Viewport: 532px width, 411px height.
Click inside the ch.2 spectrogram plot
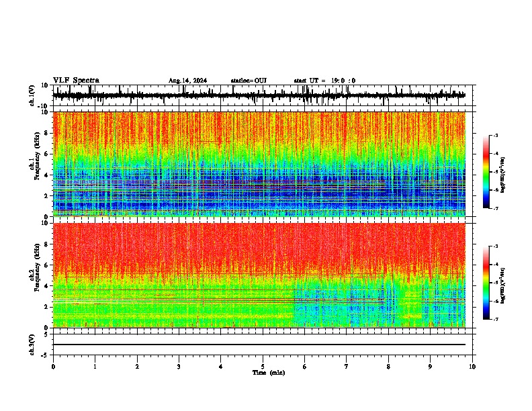pyautogui.click(x=259, y=275)
